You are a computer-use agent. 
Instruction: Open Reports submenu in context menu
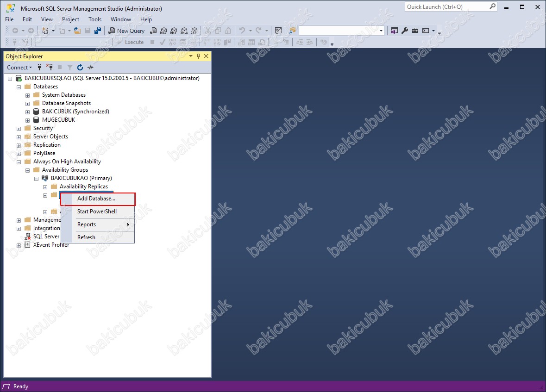point(98,224)
